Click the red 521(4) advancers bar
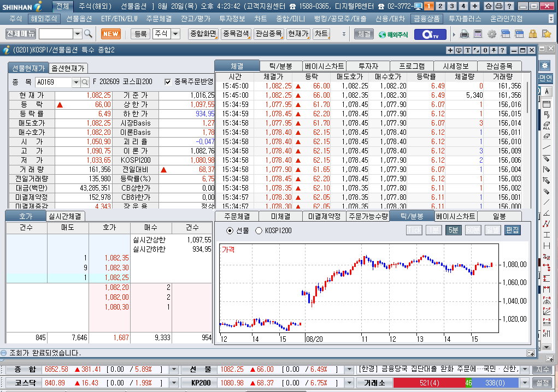558x392 pixels. click(429, 383)
